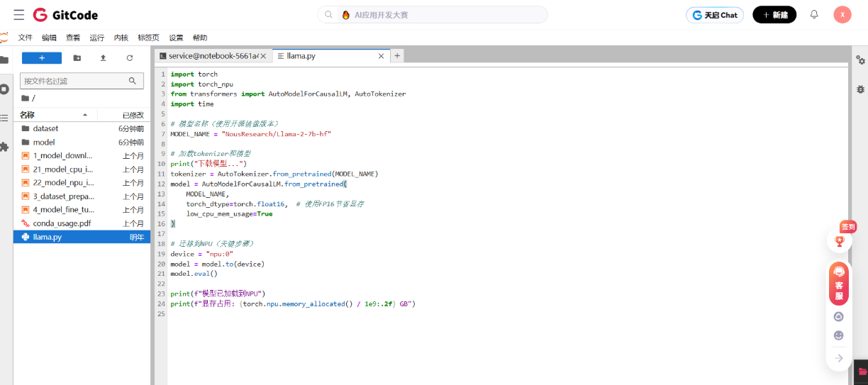Click the blue new launcher plus button
The height and width of the screenshot is (385, 868).
coord(42,58)
